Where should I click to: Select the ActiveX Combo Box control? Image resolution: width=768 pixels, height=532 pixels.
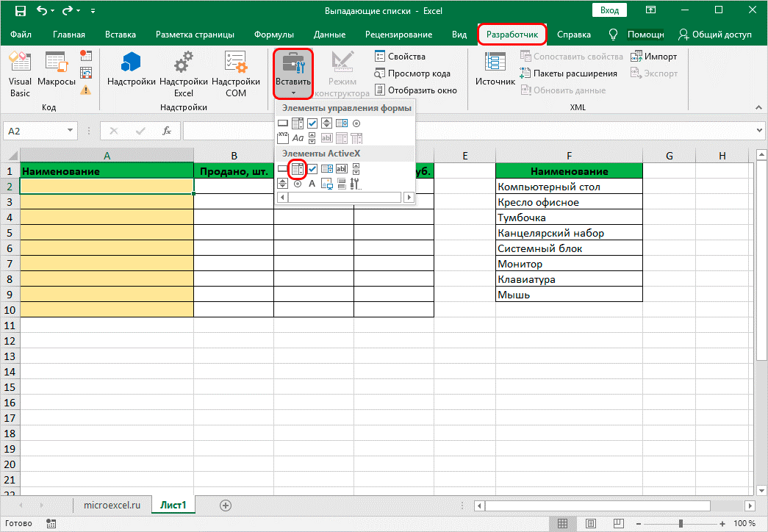[x=297, y=169]
